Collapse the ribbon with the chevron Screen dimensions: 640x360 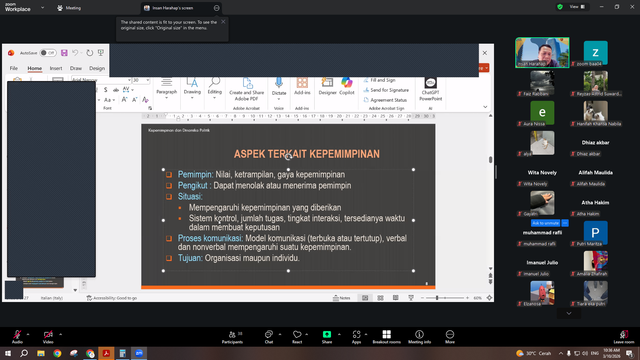(x=485, y=107)
